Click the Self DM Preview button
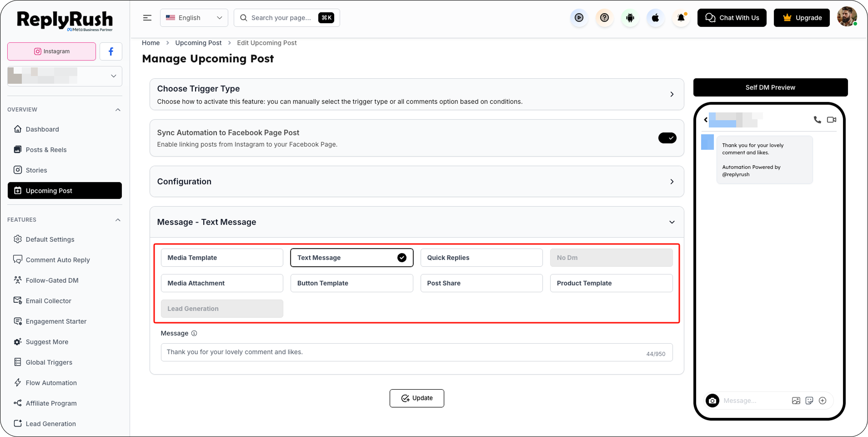 [770, 87]
